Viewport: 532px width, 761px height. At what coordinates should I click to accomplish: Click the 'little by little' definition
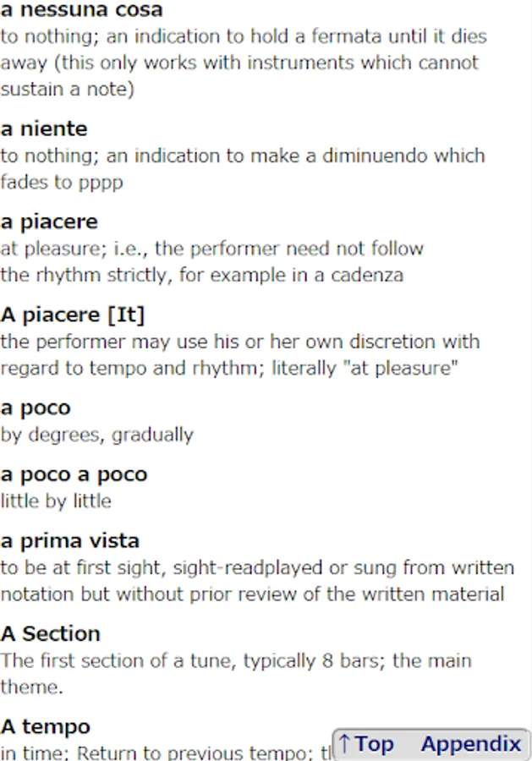pos(56,501)
